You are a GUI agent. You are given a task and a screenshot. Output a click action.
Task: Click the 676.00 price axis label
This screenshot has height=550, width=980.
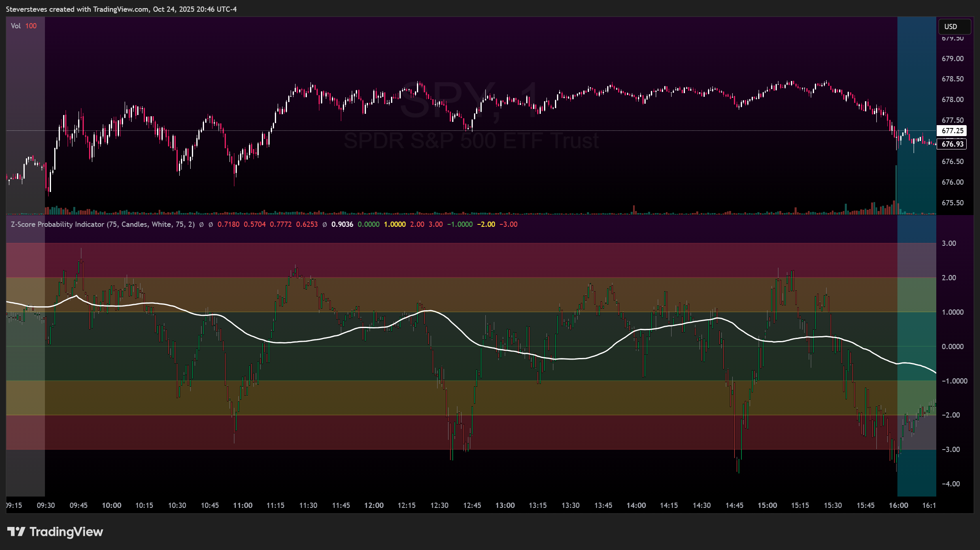952,182
